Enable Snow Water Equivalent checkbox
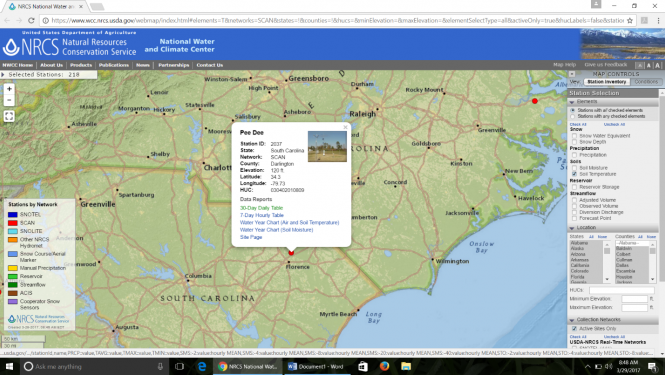 pyautogui.click(x=574, y=136)
